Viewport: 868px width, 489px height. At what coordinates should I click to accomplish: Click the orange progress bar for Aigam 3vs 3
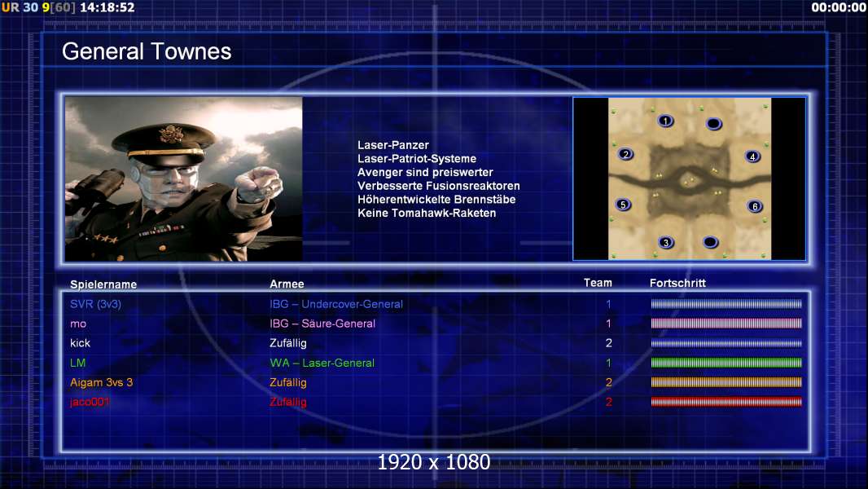[726, 382]
